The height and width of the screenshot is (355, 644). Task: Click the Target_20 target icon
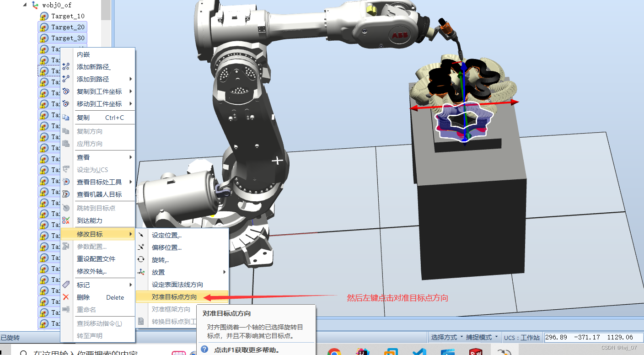click(x=44, y=27)
